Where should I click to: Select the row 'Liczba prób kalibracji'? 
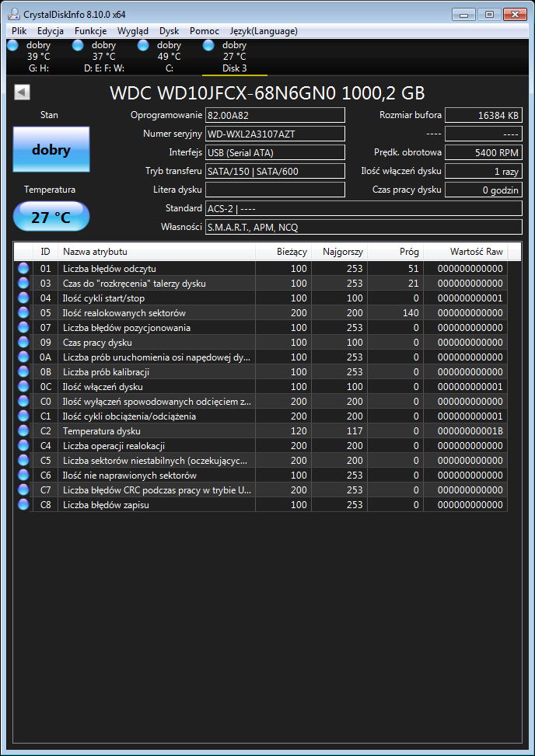pyautogui.click(x=261, y=372)
